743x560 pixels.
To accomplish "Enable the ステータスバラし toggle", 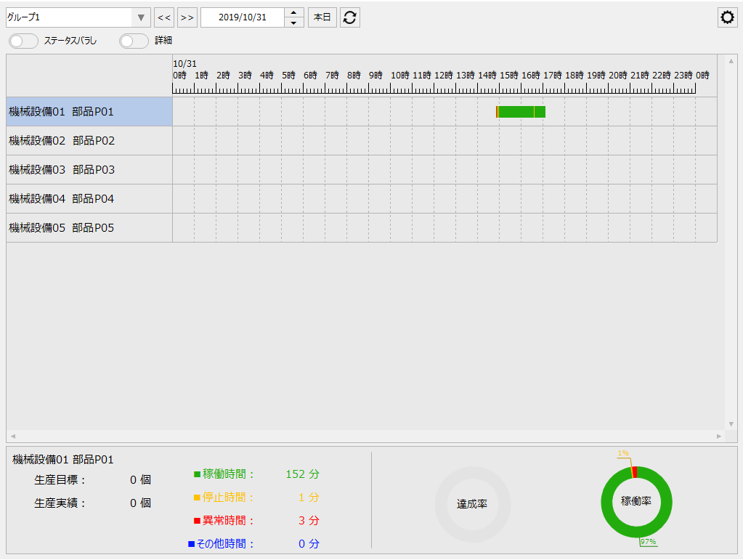I will click(x=23, y=41).
